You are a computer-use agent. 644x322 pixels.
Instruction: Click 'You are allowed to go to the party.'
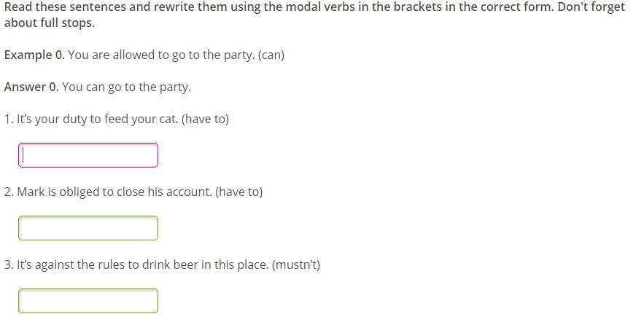(x=161, y=55)
